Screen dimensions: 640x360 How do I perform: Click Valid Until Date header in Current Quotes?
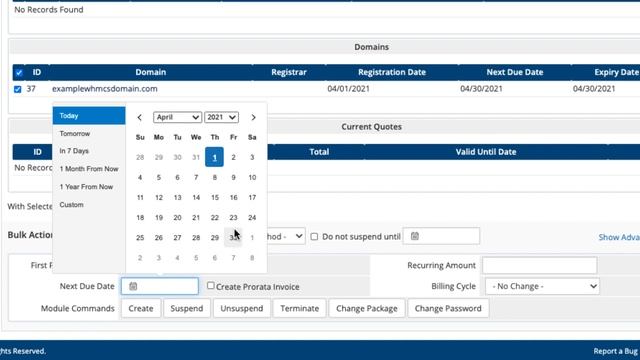coord(486,152)
